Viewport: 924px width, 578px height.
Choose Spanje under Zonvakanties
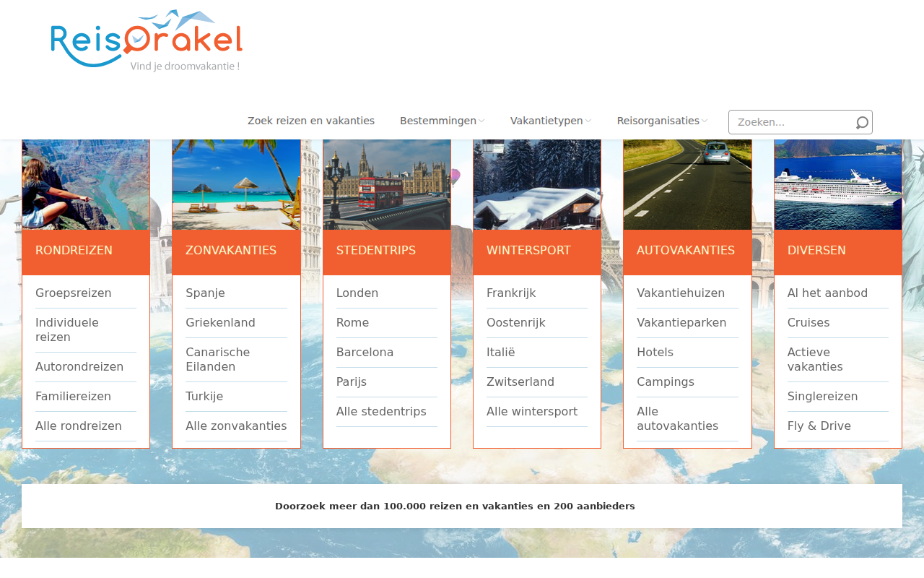(206, 293)
